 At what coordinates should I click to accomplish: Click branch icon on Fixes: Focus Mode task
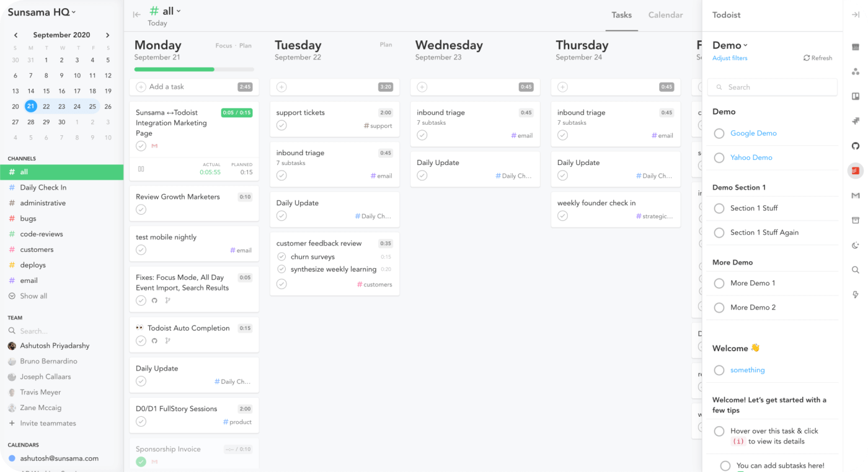pos(167,300)
